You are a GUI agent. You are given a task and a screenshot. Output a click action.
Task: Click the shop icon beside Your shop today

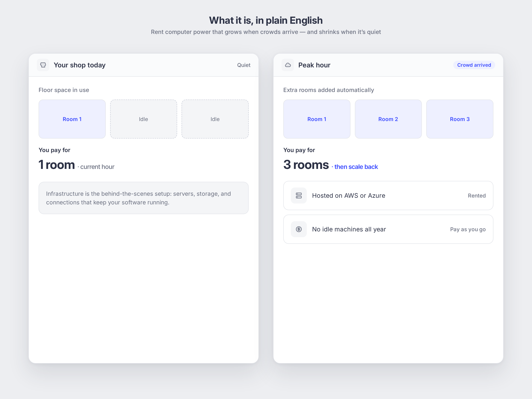[43, 65]
